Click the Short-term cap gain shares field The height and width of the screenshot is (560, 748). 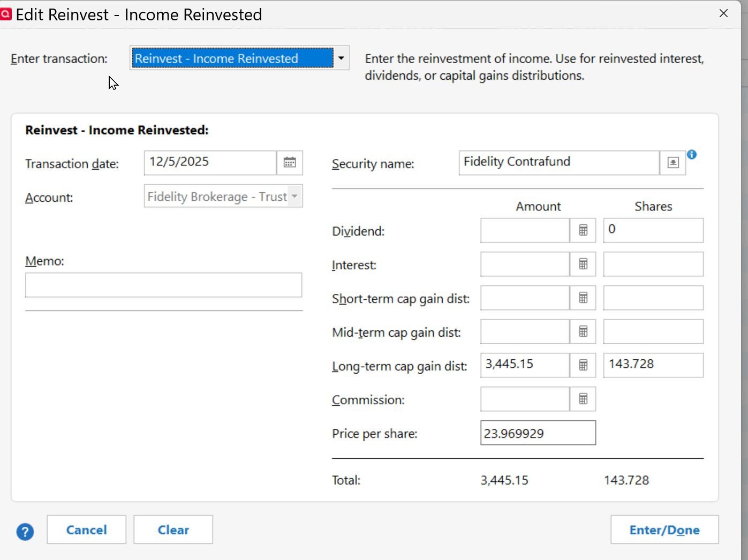(653, 298)
